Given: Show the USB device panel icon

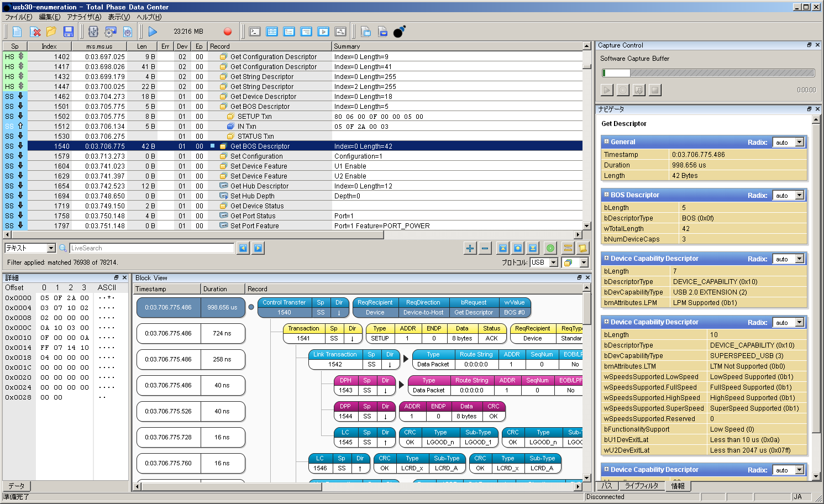Looking at the screenshot, I should (340, 32).
